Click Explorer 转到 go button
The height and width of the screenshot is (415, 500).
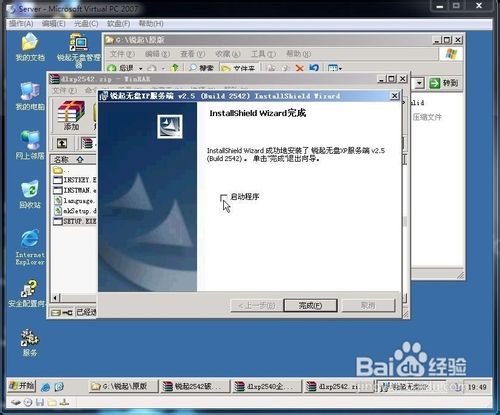point(443,83)
